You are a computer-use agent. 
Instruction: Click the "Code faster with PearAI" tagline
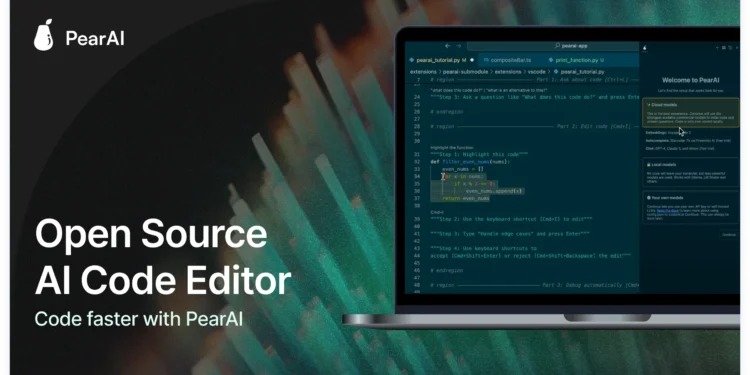pos(139,319)
